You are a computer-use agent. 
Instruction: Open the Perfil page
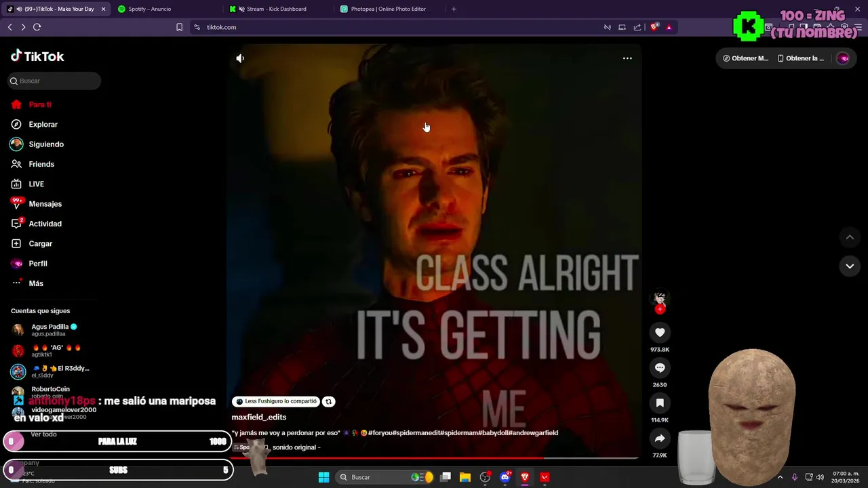(38, 264)
